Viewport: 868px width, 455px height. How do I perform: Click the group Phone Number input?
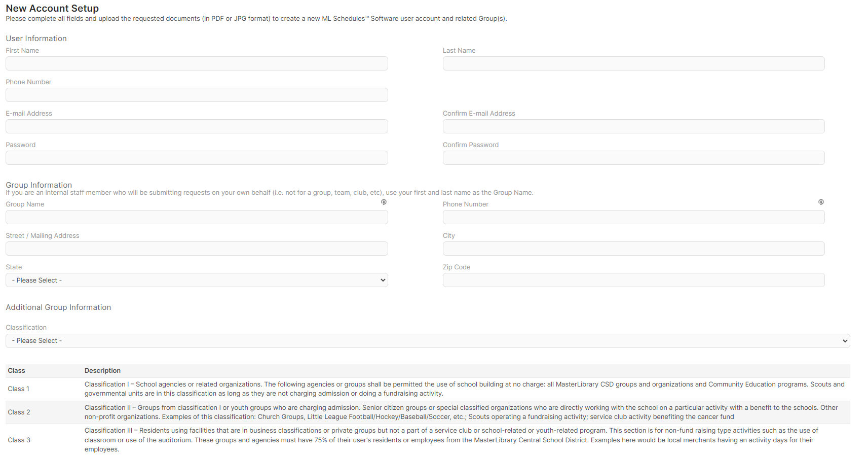point(633,217)
